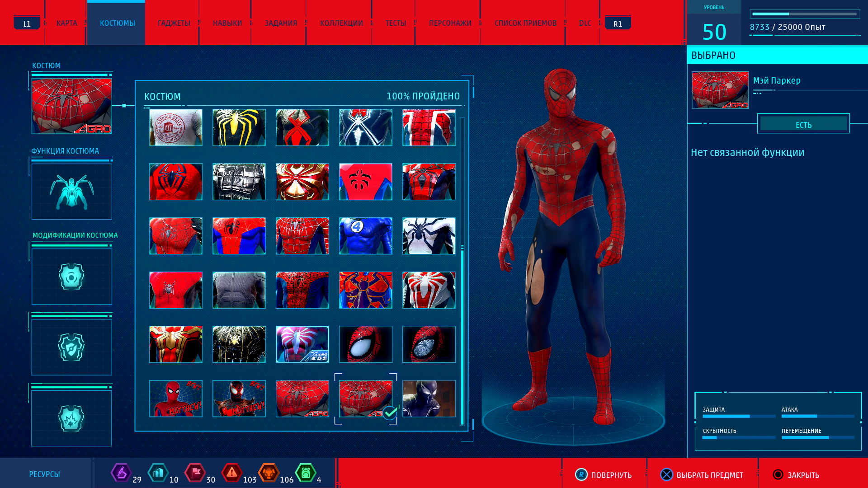Click the experience progress bar
Screen dimensions: 868x488
click(804, 14)
